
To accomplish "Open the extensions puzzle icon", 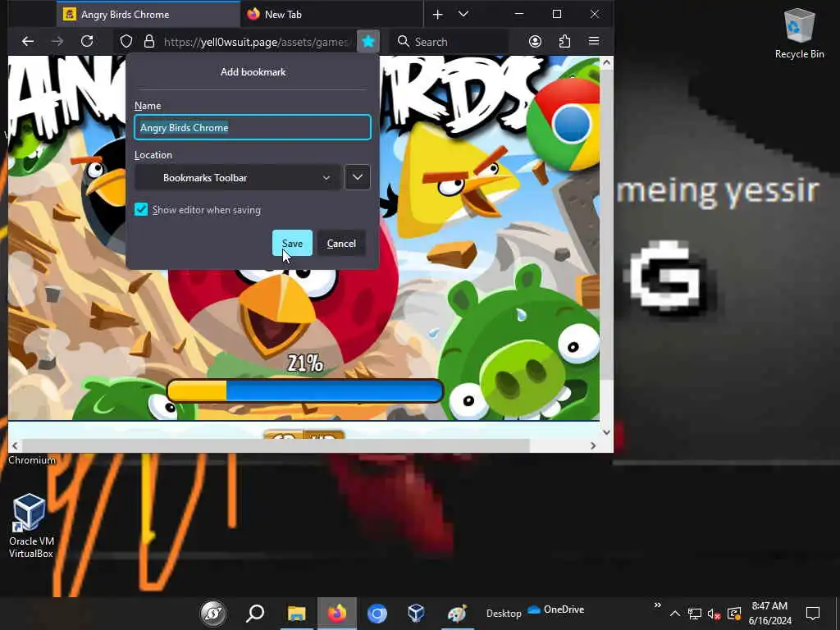I will (x=564, y=41).
